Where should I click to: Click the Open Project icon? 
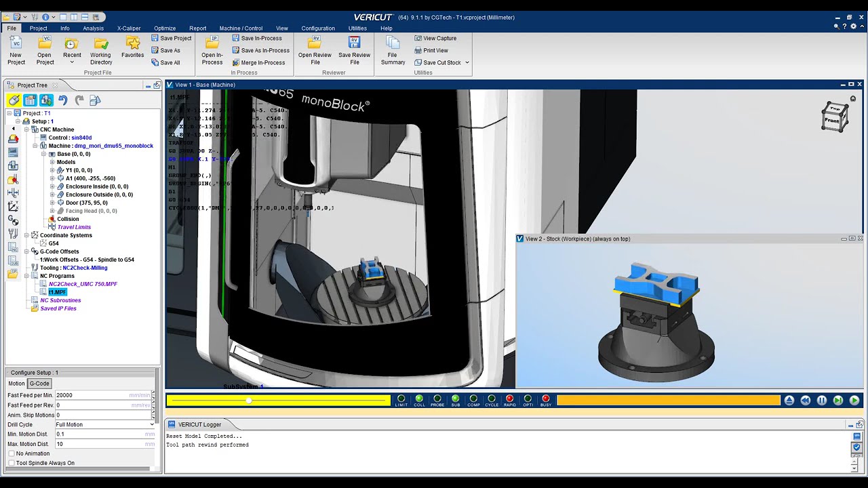point(45,44)
